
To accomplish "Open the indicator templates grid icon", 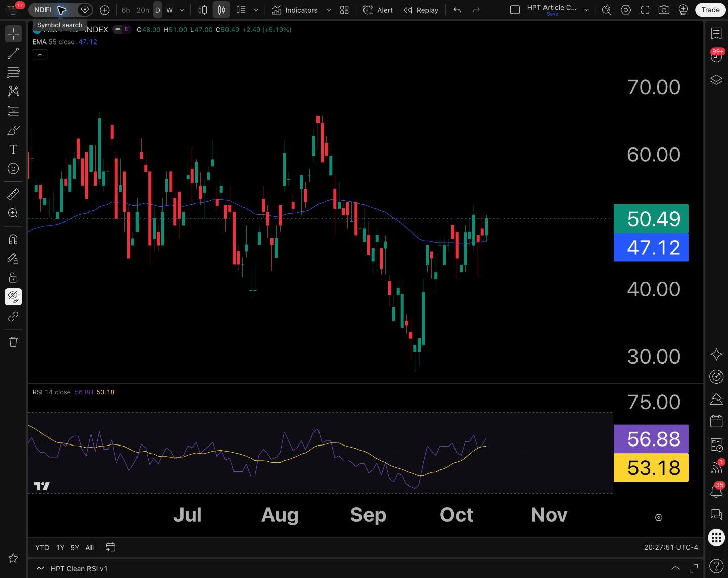I will pyautogui.click(x=344, y=10).
